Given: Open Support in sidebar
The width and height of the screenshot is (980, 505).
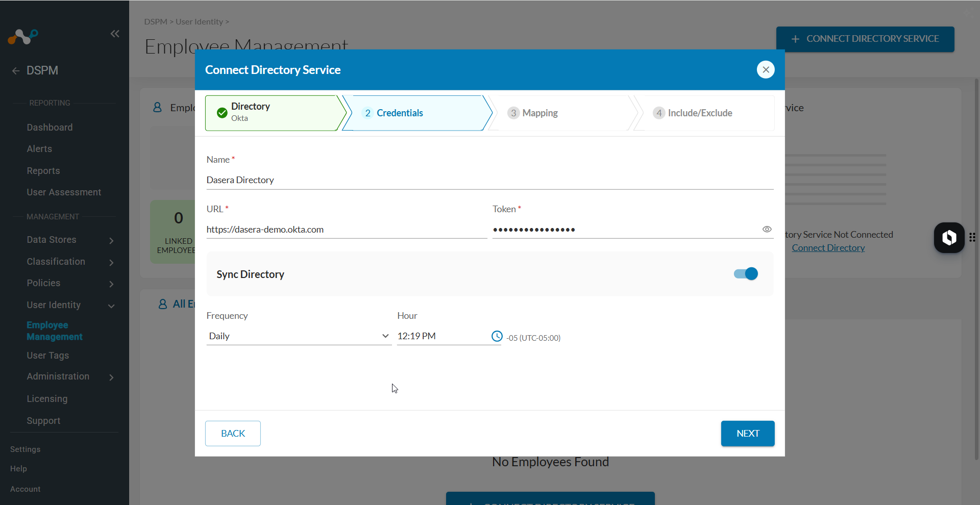Looking at the screenshot, I should (43, 420).
